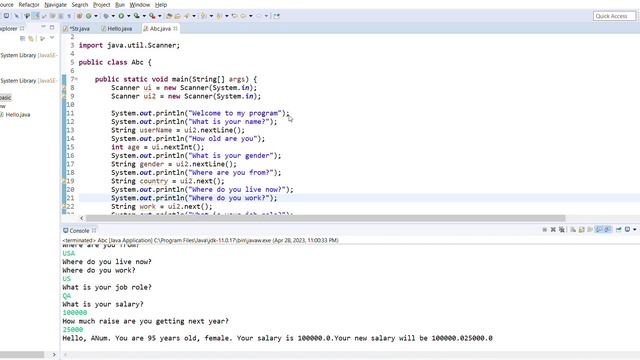The height and width of the screenshot is (360, 640).
Task: Toggle show console on standard out change
Action: pyautogui.click(x=598, y=230)
